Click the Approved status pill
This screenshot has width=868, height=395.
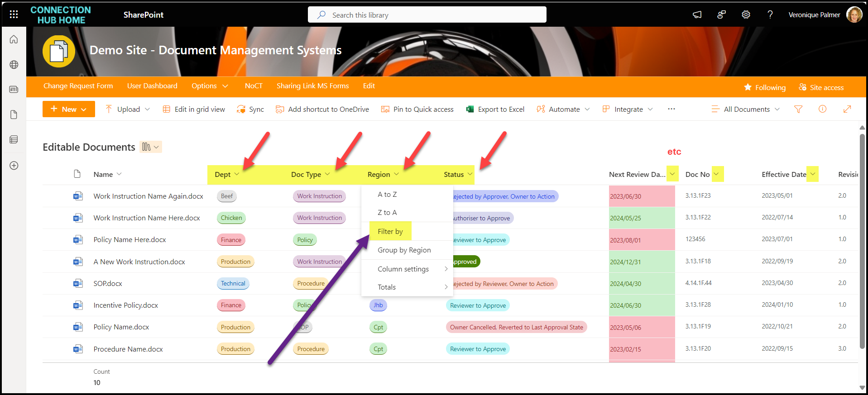(x=465, y=262)
